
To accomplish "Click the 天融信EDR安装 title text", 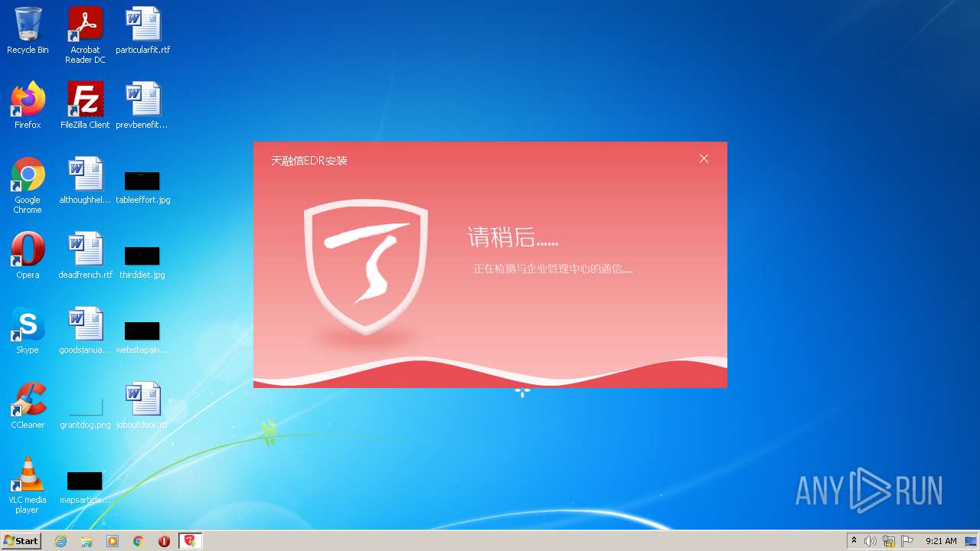I will [x=309, y=161].
